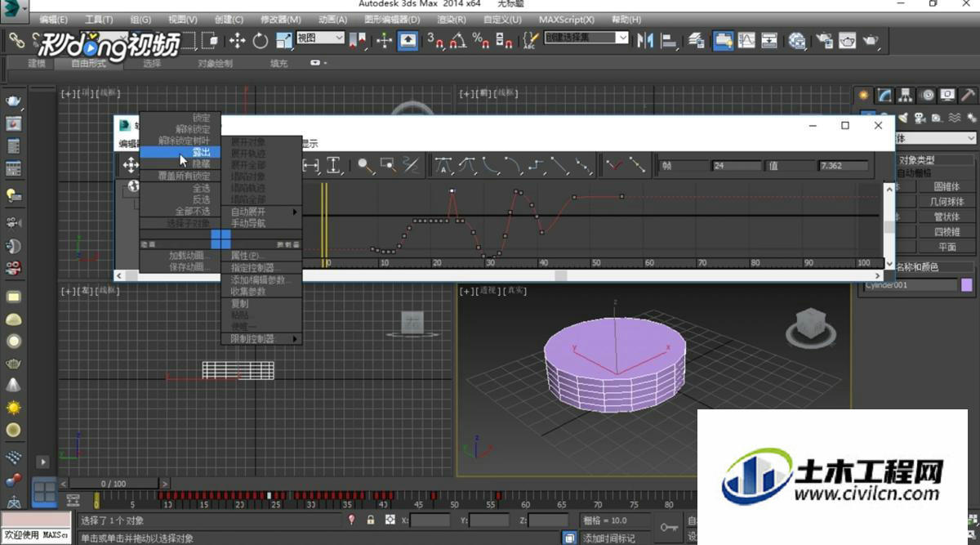Toggle the selection lock padlock icon
The height and width of the screenshot is (545, 980).
click(x=371, y=520)
